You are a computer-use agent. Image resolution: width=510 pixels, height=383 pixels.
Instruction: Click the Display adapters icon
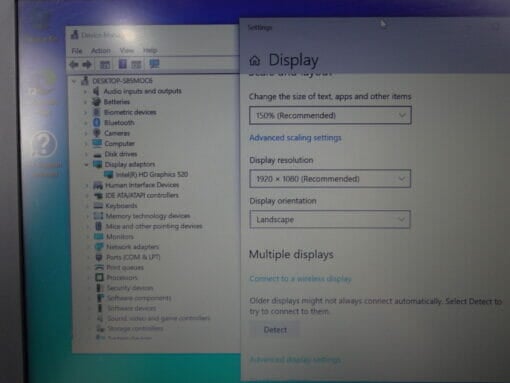98,164
